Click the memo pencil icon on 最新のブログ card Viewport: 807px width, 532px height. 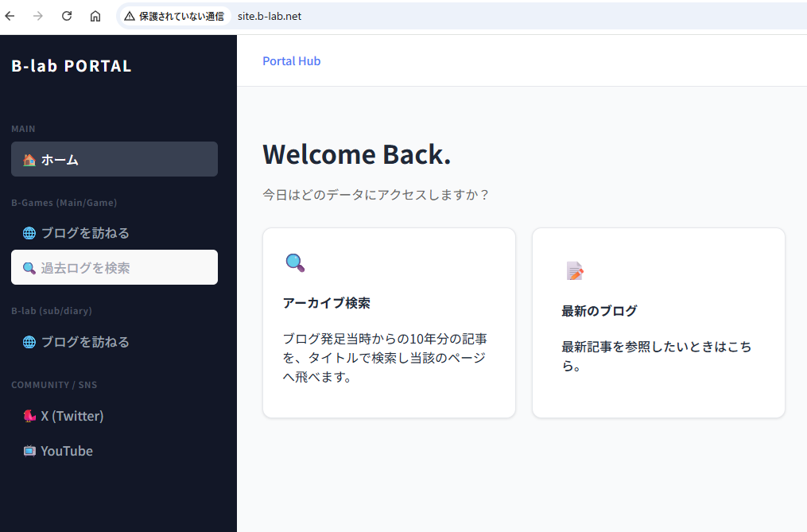(574, 270)
